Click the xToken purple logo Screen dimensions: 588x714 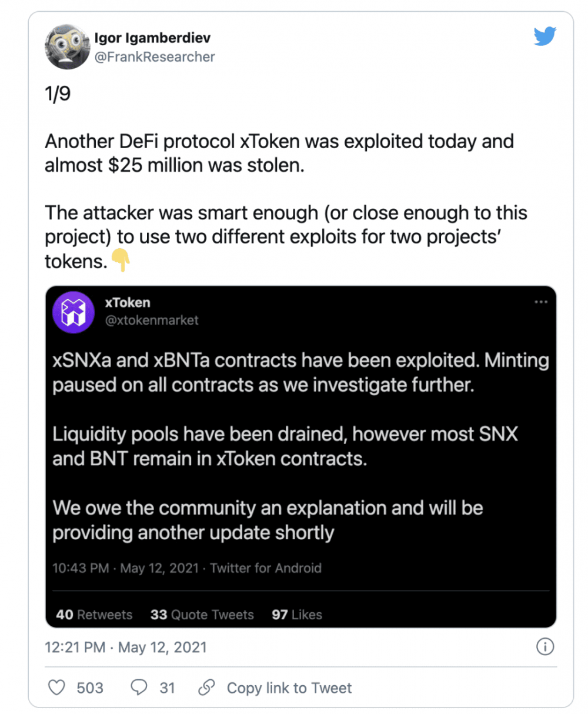coord(73,312)
